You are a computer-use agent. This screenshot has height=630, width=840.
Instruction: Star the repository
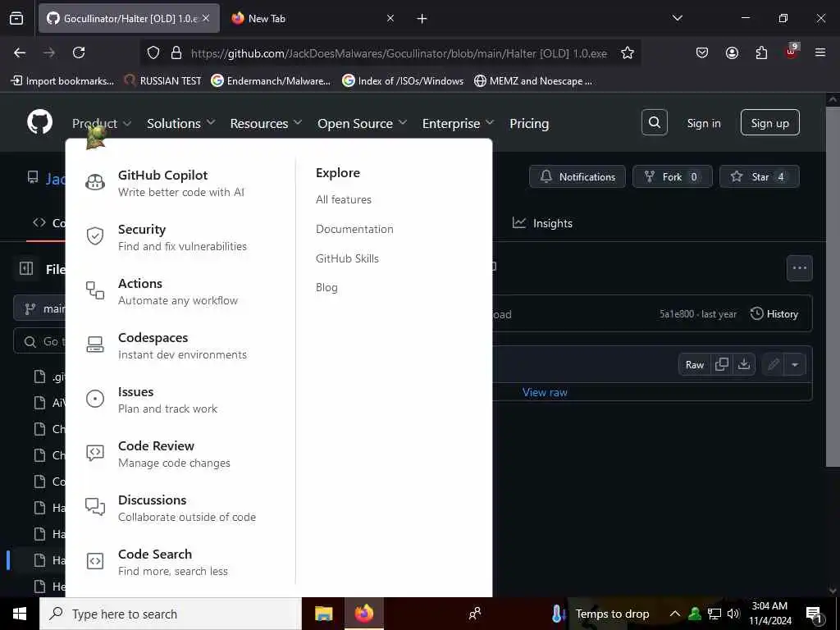coord(759,176)
